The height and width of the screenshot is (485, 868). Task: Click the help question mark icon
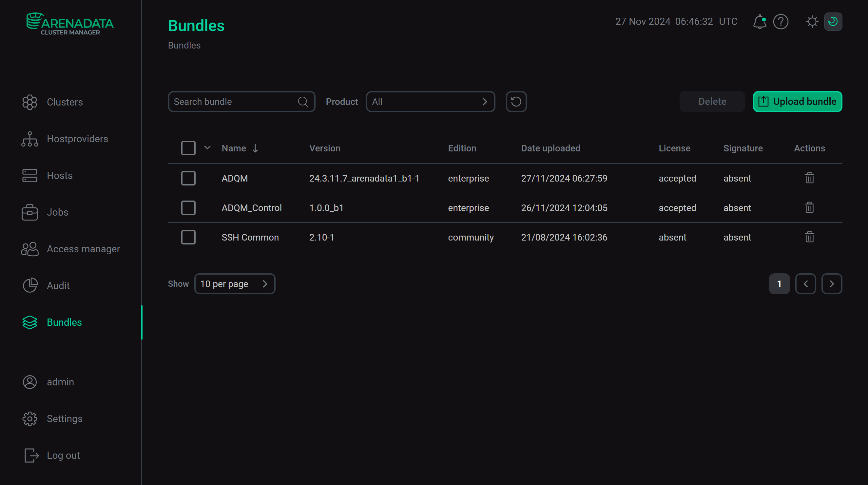pos(781,22)
